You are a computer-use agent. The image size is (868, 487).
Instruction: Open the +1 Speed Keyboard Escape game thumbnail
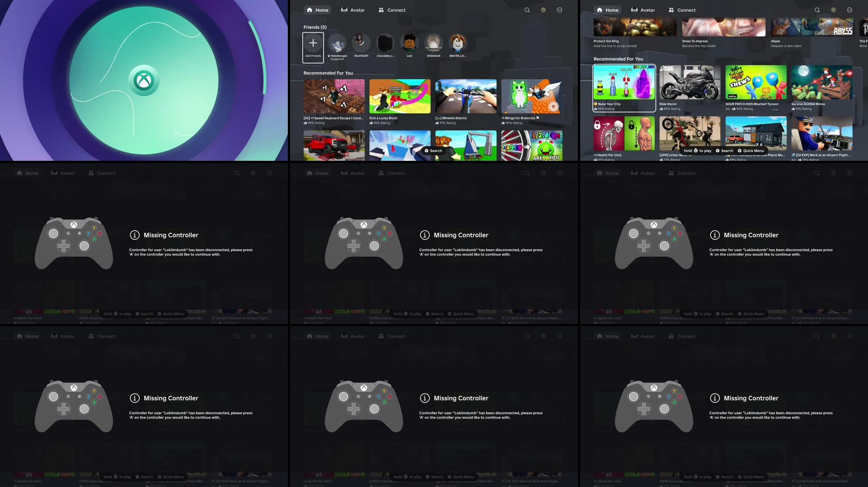[334, 96]
